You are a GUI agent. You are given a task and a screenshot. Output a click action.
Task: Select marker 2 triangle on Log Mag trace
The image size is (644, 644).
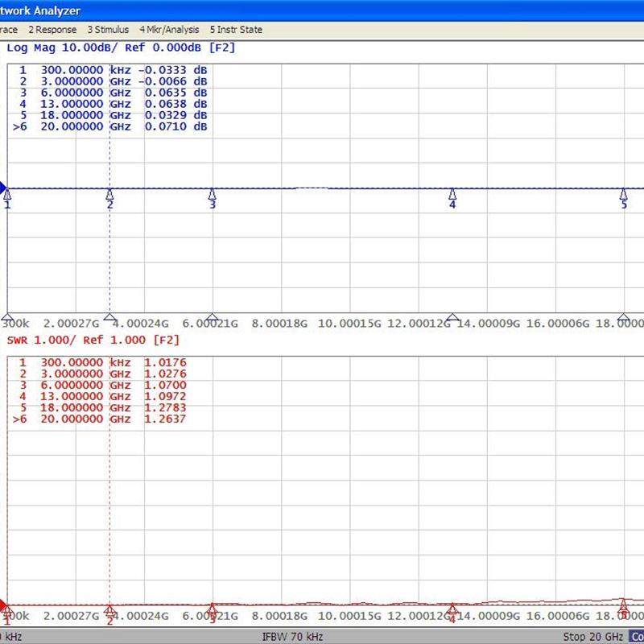click(x=109, y=194)
